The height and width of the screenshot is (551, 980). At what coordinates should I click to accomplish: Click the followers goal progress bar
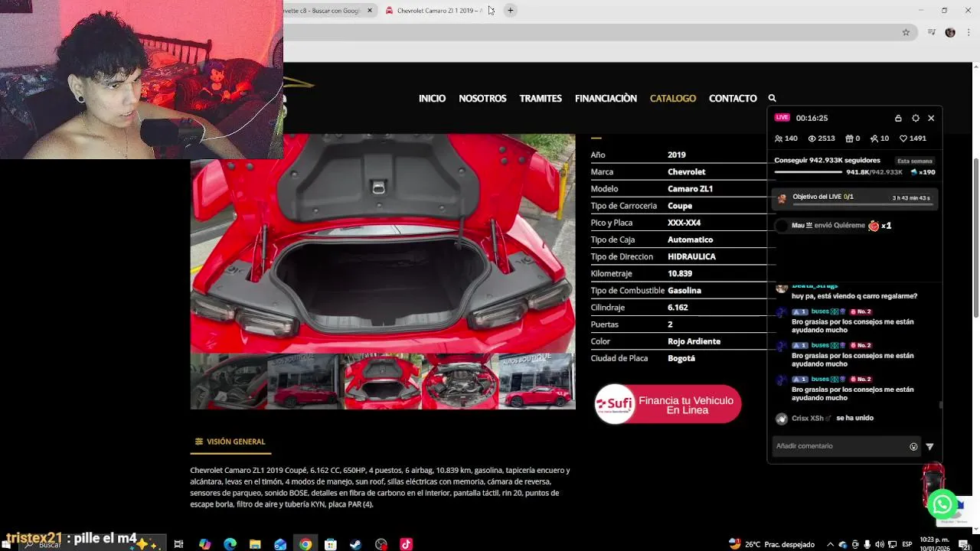pyautogui.click(x=808, y=172)
